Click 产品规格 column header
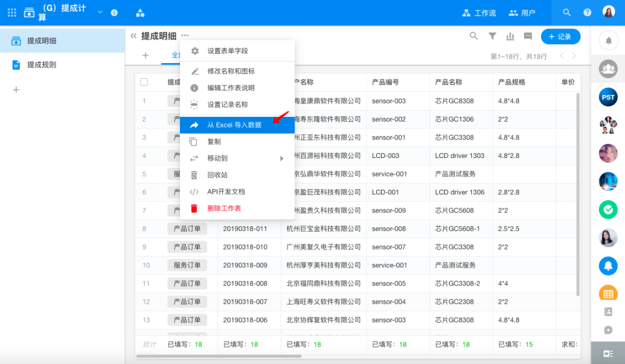 (524, 82)
